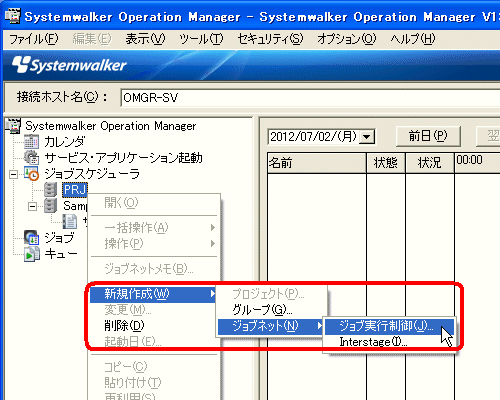The width and height of the screenshot is (500, 400).
Task: Select the ジョブスケジューラ tree label
Action: (92, 174)
